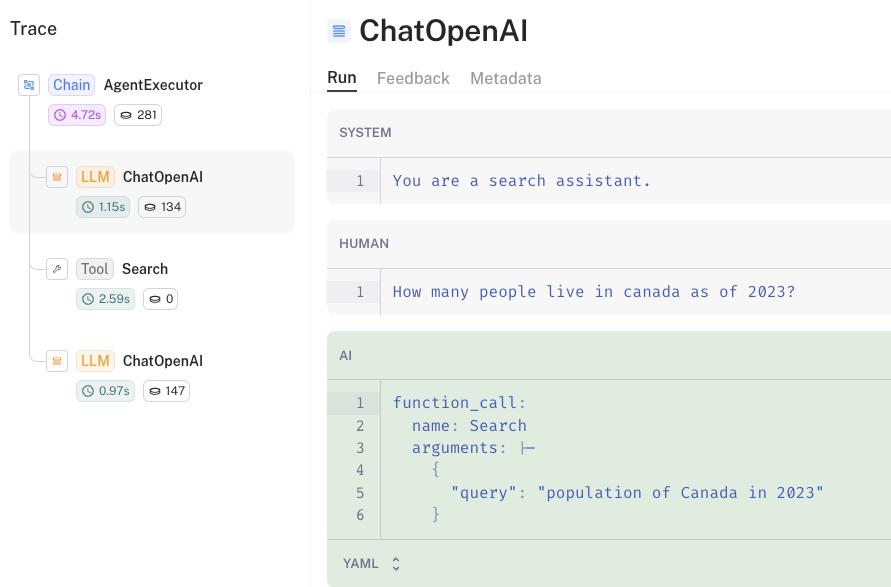Click the human message text line

click(x=593, y=292)
